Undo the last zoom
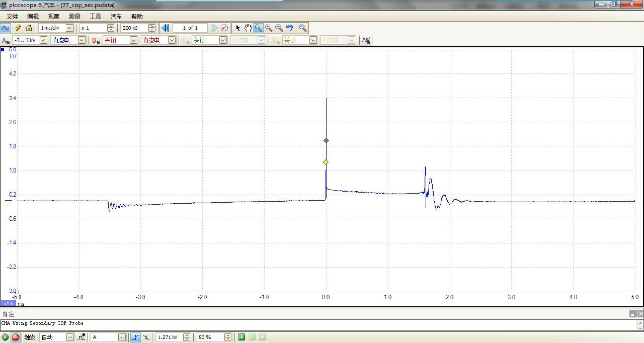This screenshot has width=644, height=343. pos(289,28)
